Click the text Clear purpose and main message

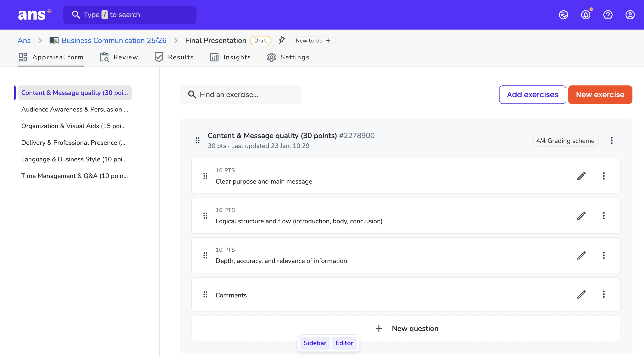tap(264, 181)
